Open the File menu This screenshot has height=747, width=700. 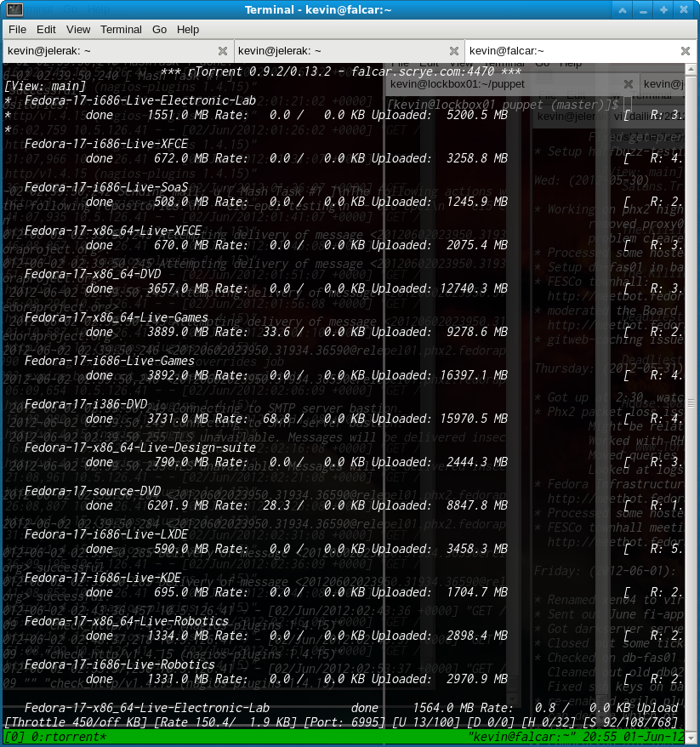pyautogui.click(x=17, y=30)
